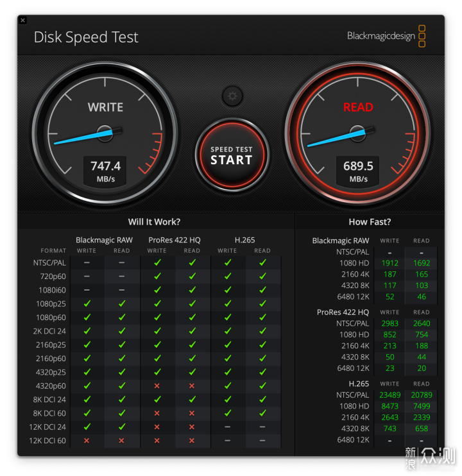
Task: Click the Will It Work? header
Action: tap(154, 222)
